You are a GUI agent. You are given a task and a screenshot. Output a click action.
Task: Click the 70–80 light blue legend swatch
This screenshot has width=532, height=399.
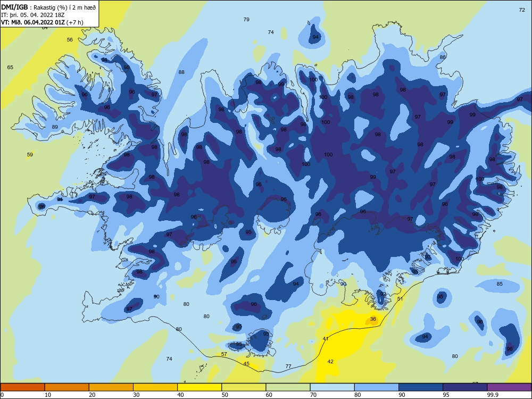[x=332, y=387]
